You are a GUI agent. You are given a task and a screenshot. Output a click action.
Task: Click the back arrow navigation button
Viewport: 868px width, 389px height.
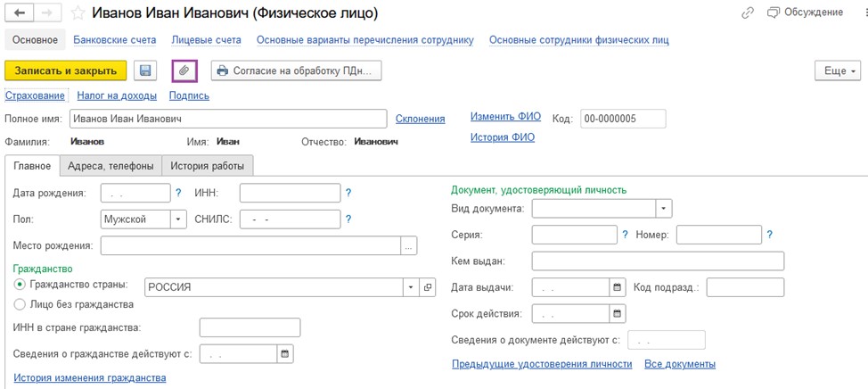22,13
